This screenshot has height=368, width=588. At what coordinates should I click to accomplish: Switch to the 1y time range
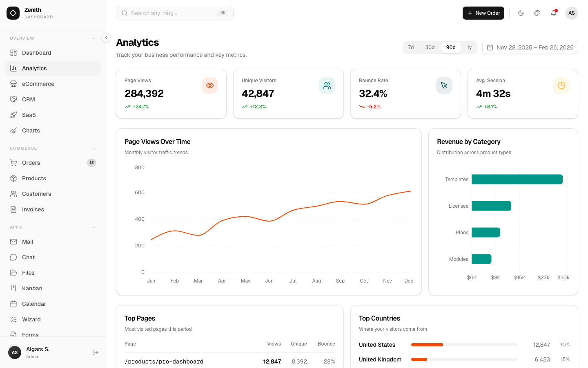pos(469,47)
